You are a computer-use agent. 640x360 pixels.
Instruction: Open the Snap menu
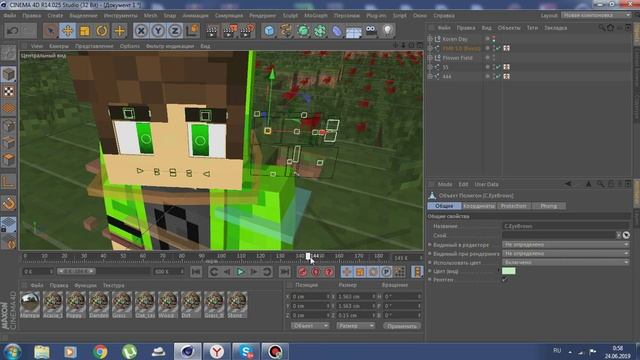point(170,16)
